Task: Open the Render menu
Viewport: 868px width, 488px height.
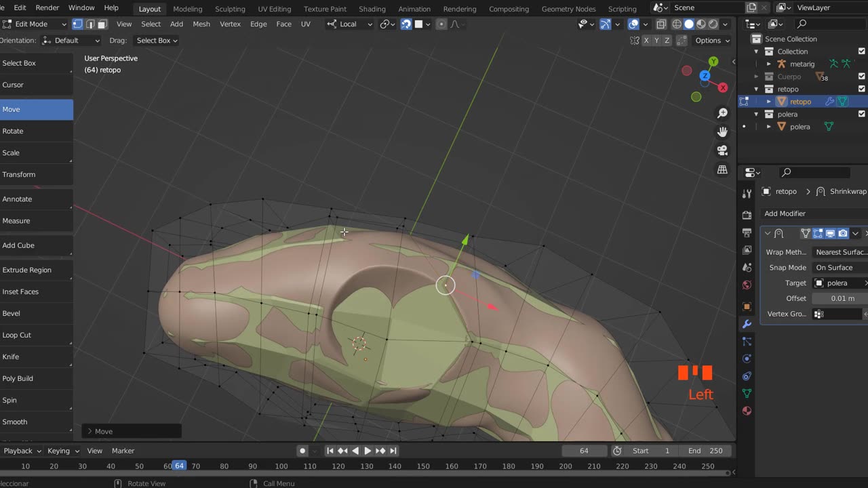Action: click(x=47, y=7)
